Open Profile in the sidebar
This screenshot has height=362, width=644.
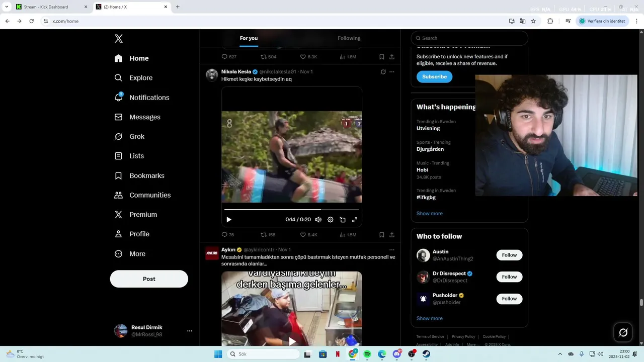pos(132,234)
